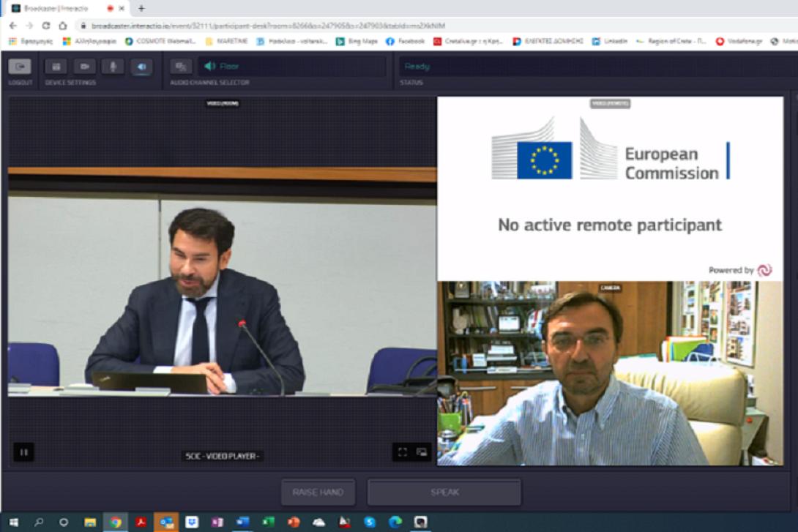The height and width of the screenshot is (532, 798).
Task: Enter fullscreen on the room video
Action: click(x=402, y=452)
